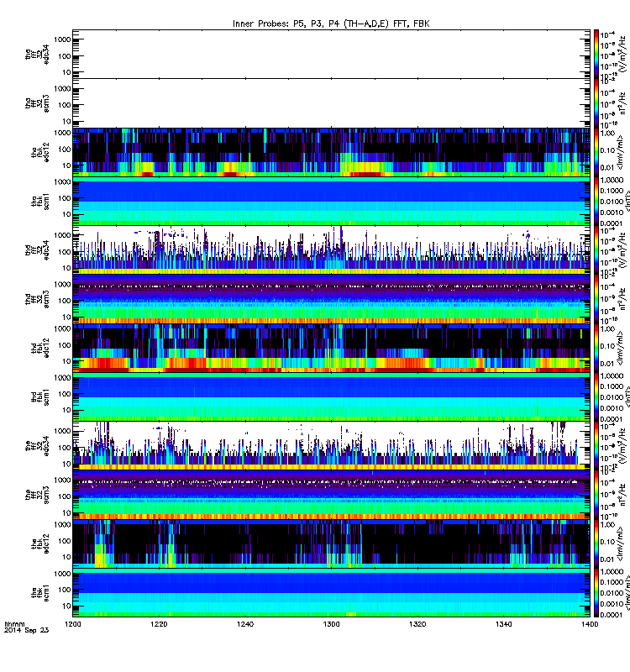Screen dimensions: 630x672
Task: Click the 'thd fbk scm1' panel label
Action: 40,396
